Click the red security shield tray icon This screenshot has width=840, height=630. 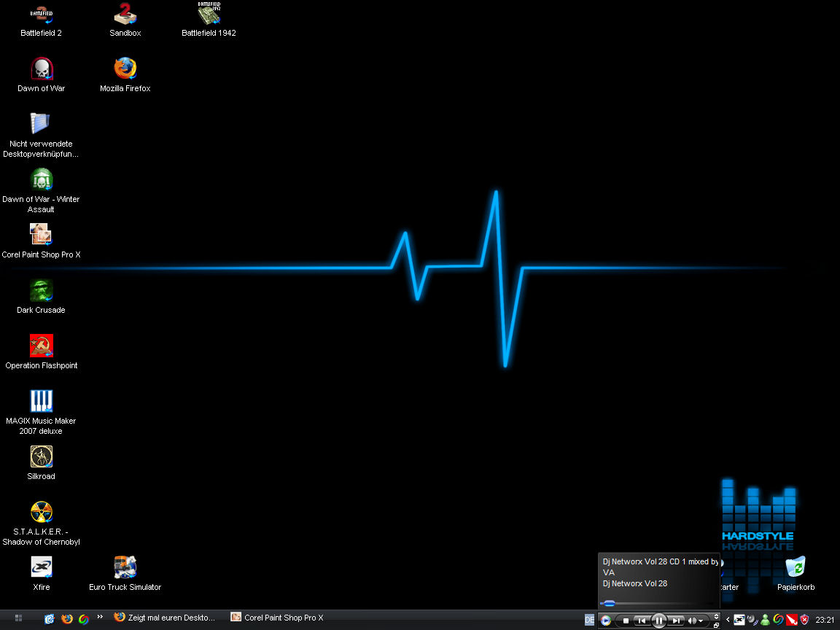[x=804, y=620]
